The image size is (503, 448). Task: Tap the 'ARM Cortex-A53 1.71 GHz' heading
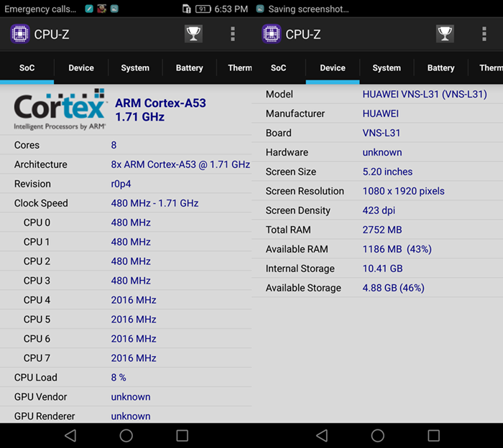point(160,110)
